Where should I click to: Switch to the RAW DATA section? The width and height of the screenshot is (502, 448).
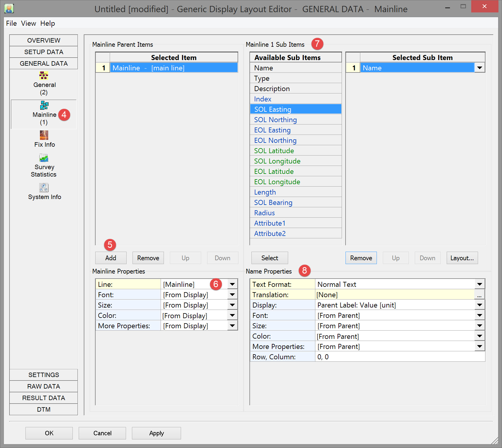[44, 386]
